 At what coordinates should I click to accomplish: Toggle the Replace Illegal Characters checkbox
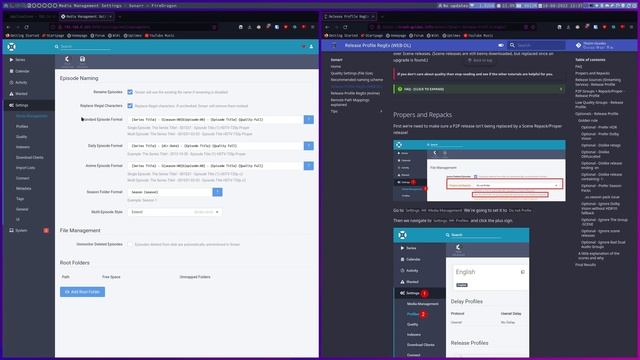(x=130, y=106)
